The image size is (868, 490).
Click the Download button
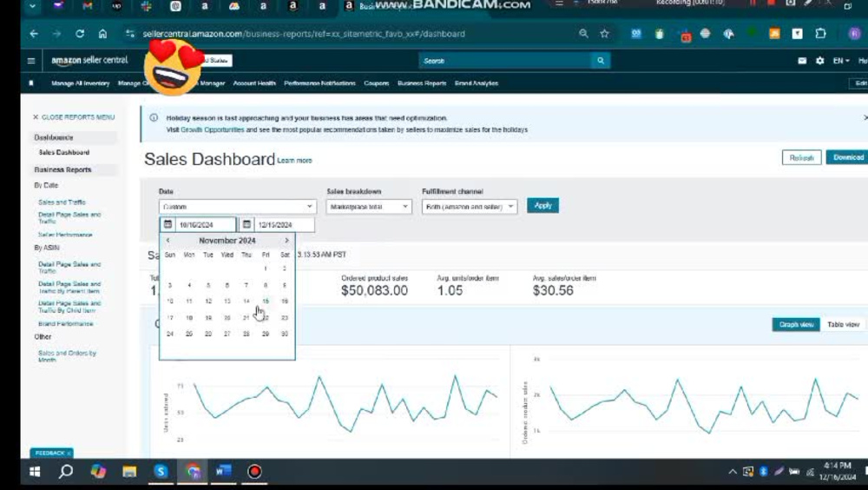click(847, 157)
